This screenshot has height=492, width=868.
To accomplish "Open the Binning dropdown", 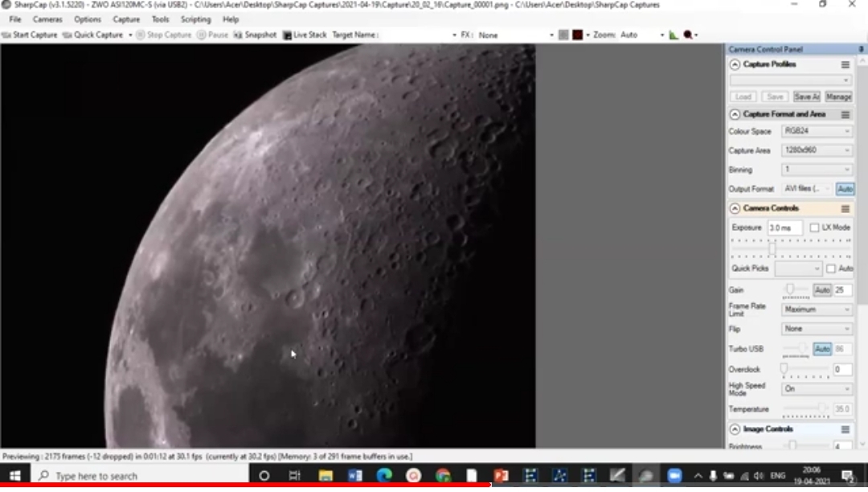I will pos(817,170).
